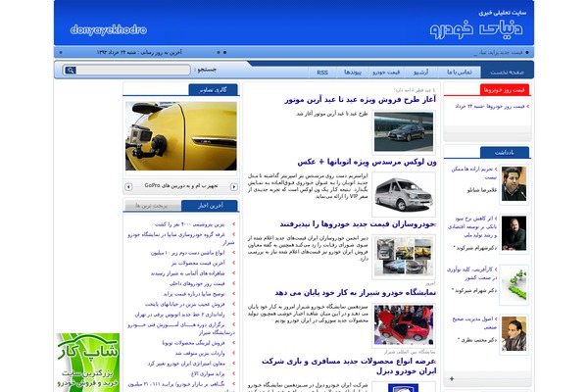Open news item شاهزاده های آلمانی به شیراز رسیدند
The image size is (588, 392).
[x=187, y=273]
